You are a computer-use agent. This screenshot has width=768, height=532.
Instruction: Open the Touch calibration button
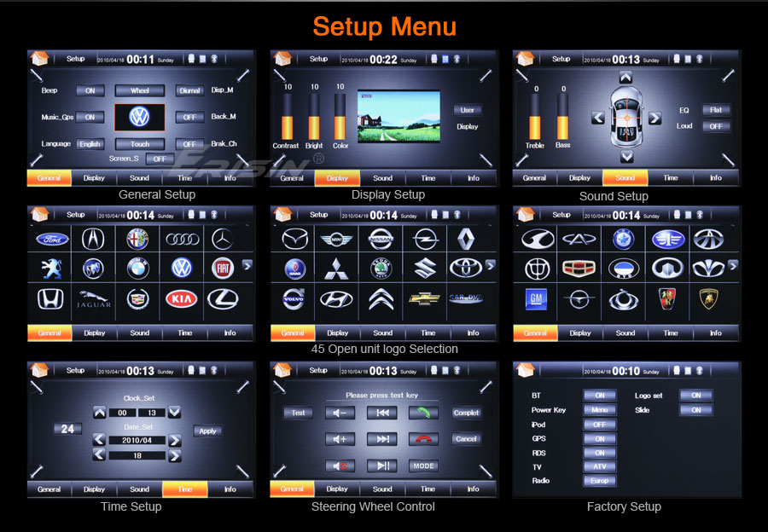[x=140, y=144]
